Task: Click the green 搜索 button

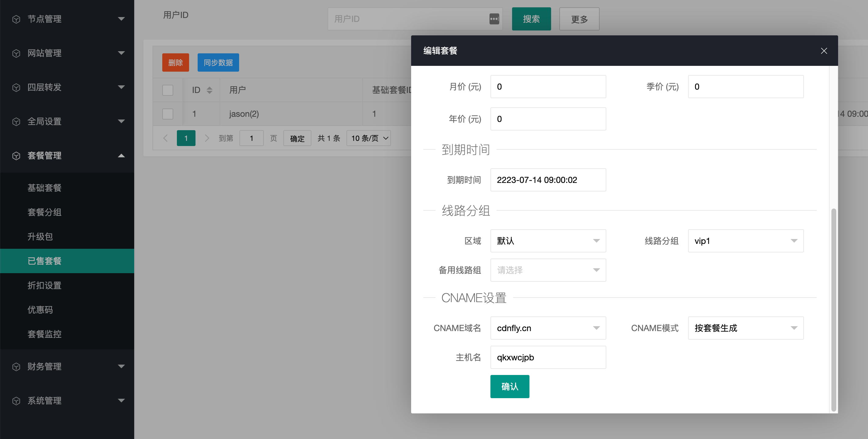Action: (x=531, y=19)
